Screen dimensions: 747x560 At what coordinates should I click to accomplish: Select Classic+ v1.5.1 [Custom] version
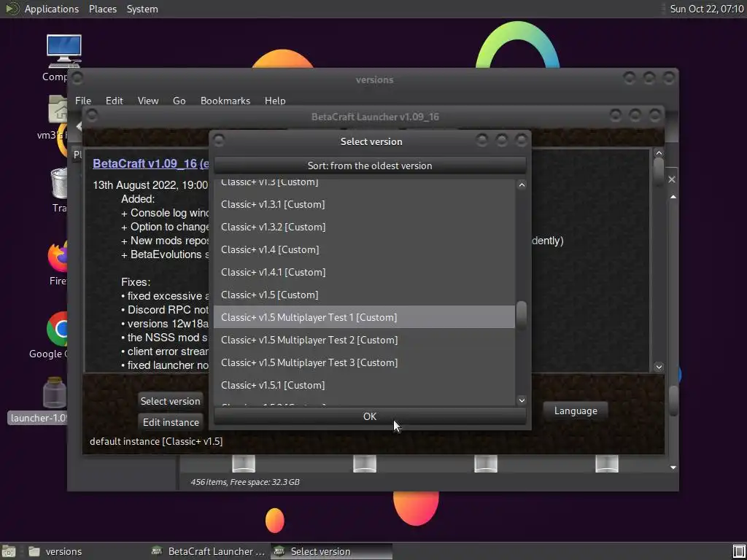pos(364,385)
